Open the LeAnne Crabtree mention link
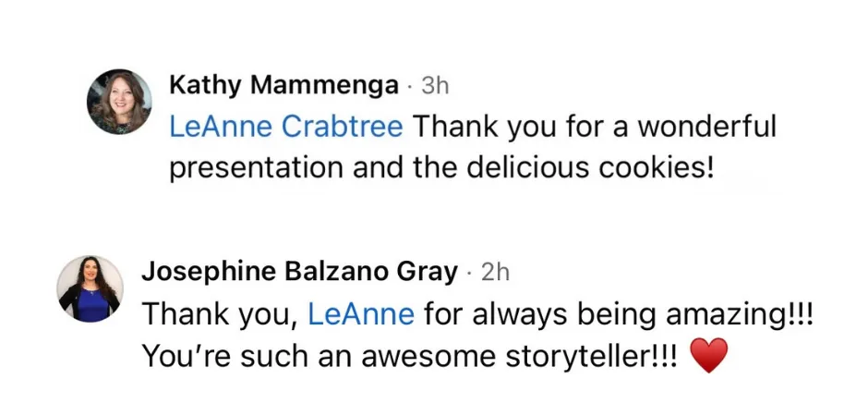The width and height of the screenshot is (868, 416). click(286, 126)
